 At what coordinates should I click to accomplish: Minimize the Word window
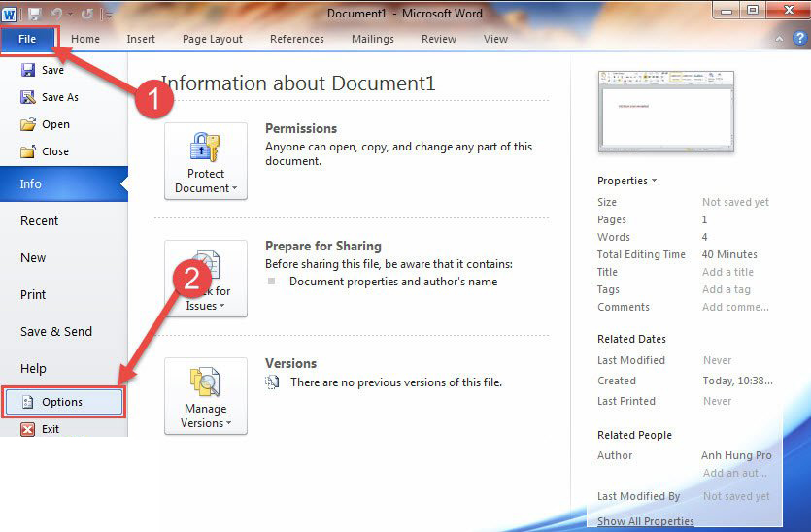point(727,11)
